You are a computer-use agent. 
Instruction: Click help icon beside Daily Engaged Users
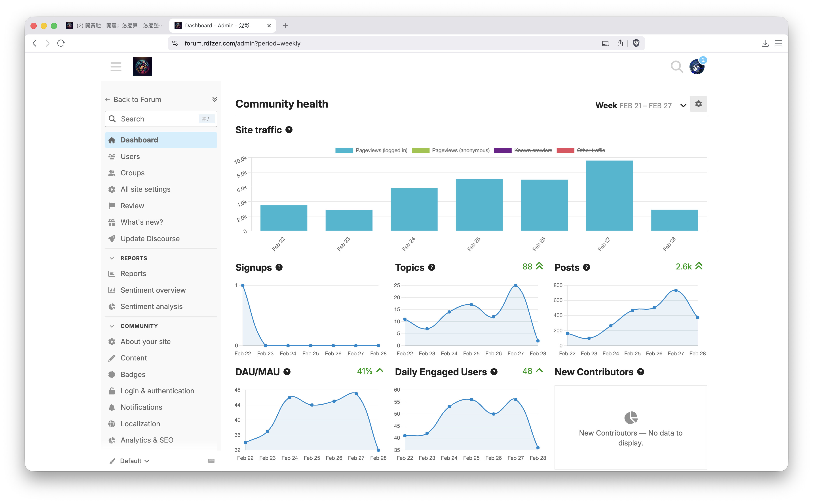point(494,372)
